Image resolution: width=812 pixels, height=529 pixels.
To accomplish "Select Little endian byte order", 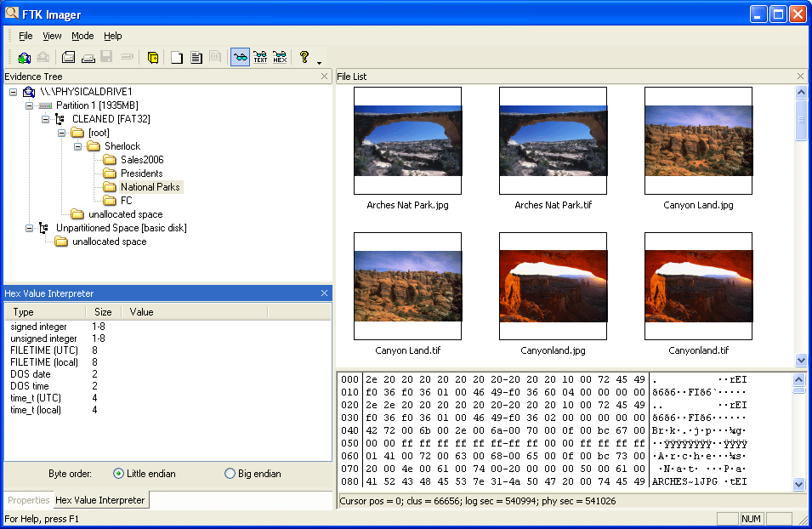I will click(x=119, y=474).
